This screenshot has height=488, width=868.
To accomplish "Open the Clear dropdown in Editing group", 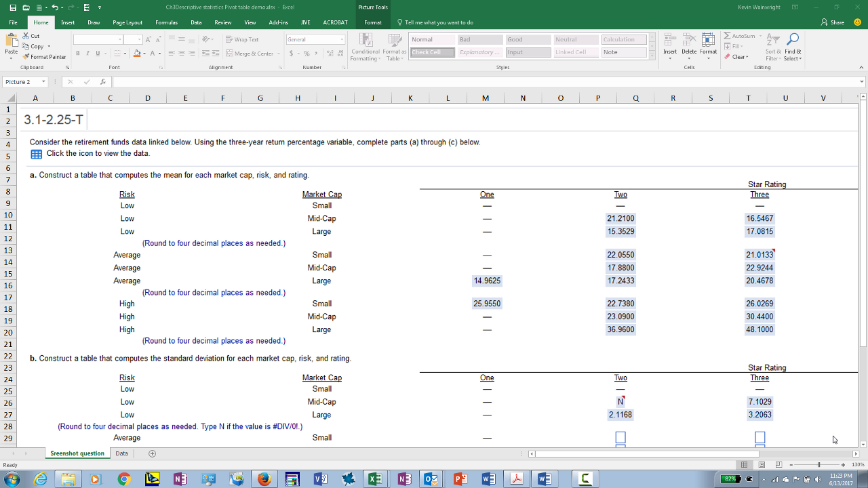I will click(x=737, y=57).
